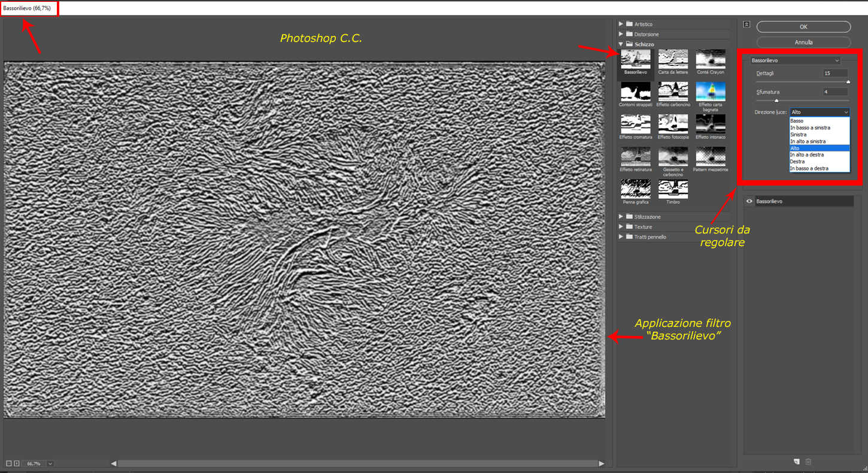
Task: Click the Sfumatura slider handle
Action: pyautogui.click(x=776, y=101)
